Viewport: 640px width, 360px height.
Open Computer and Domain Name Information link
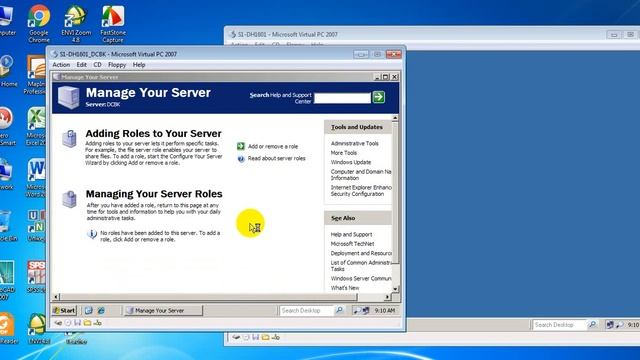point(361,175)
